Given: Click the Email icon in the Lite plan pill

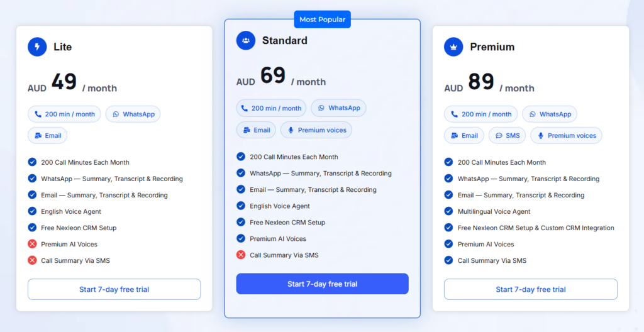Looking at the screenshot, I should click(38, 136).
